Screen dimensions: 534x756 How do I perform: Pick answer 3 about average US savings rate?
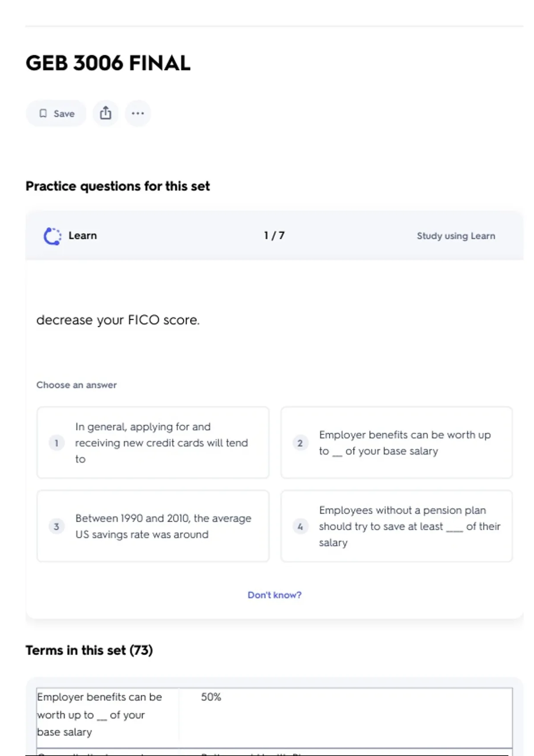point(153,526)
